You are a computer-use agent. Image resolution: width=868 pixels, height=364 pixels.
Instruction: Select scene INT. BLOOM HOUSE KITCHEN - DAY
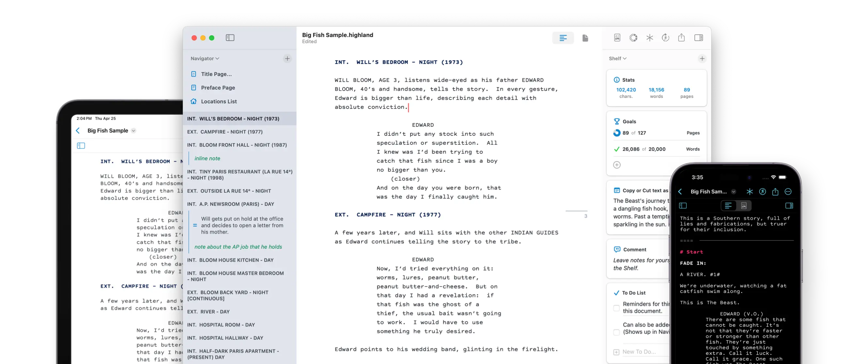(240, 260)
